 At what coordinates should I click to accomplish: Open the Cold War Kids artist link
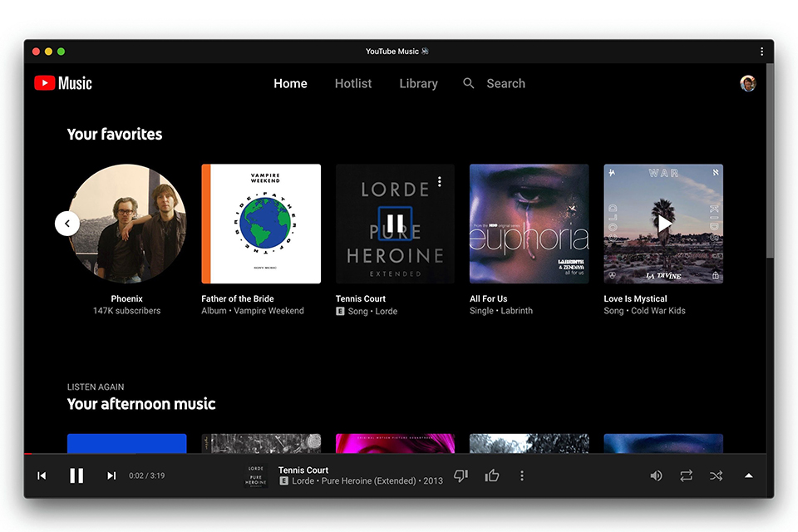pos(658,311)
